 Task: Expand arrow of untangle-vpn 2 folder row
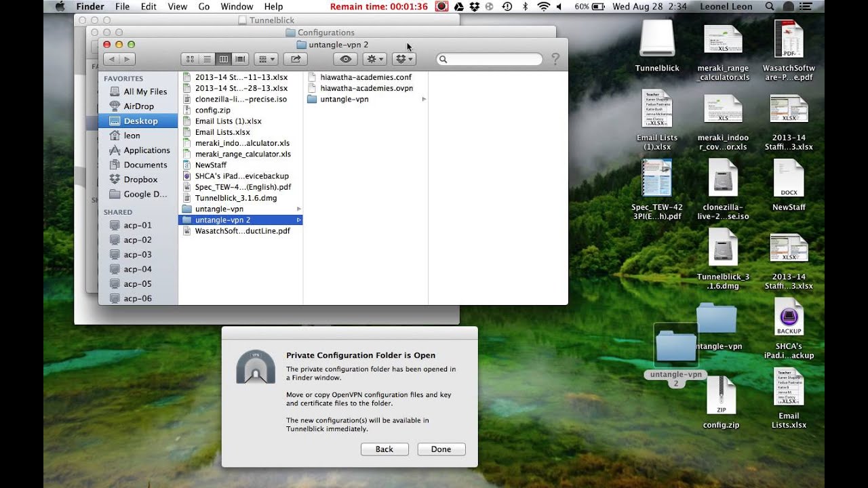coord(299,220)
